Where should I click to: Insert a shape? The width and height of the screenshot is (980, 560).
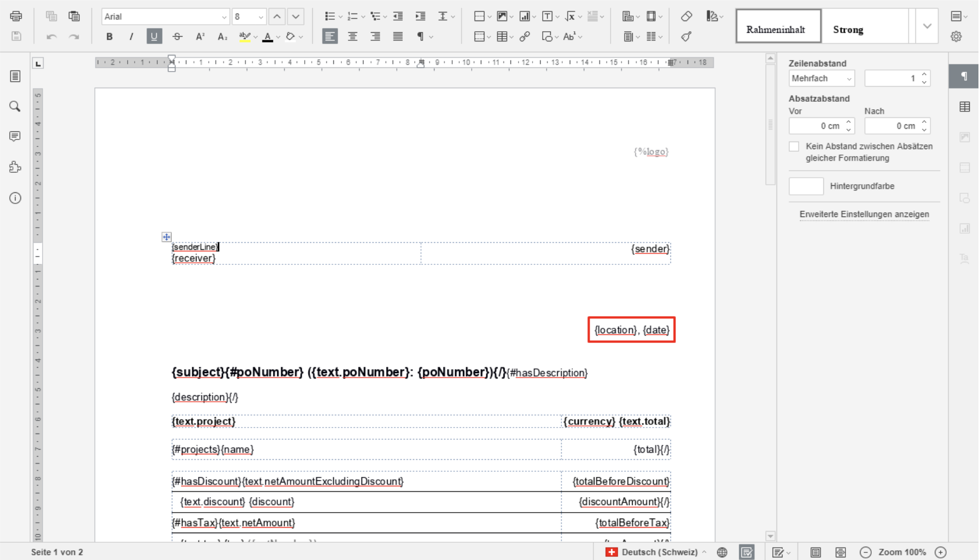click(547, 37)
